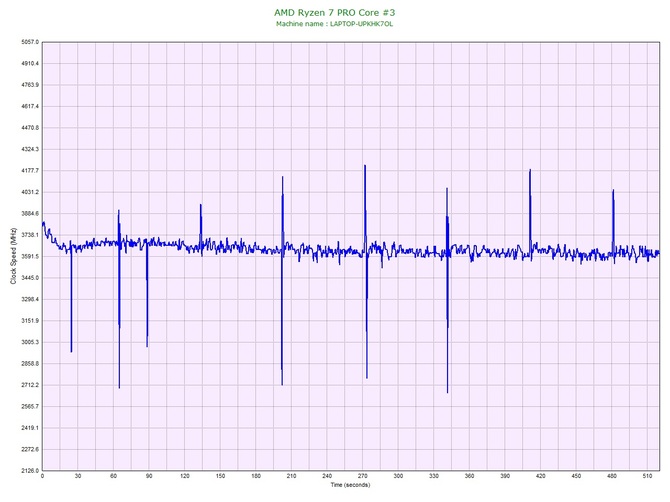The height and width of the screenshot is (502, 670).
Task: Click the 270 tick on the time axis
Action: coord(362,476)
